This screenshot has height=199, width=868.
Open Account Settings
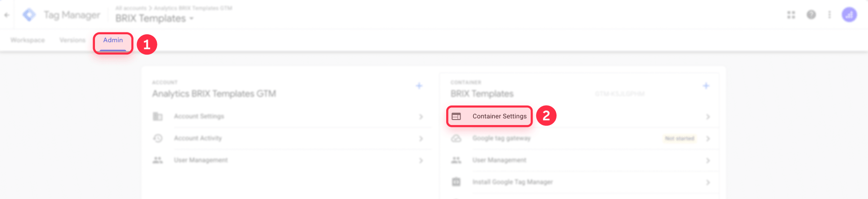click(x=199, y=116)
